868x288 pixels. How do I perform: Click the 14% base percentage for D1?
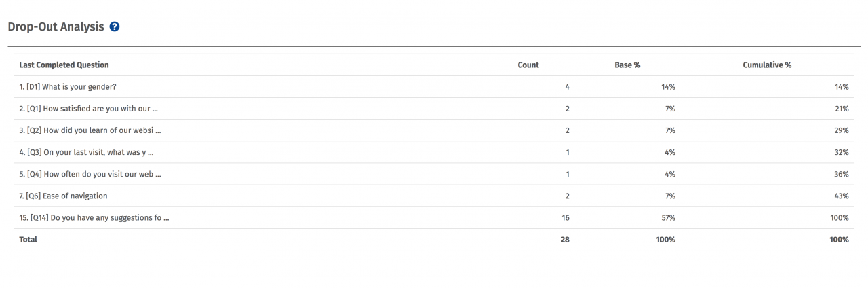(668, 87)
